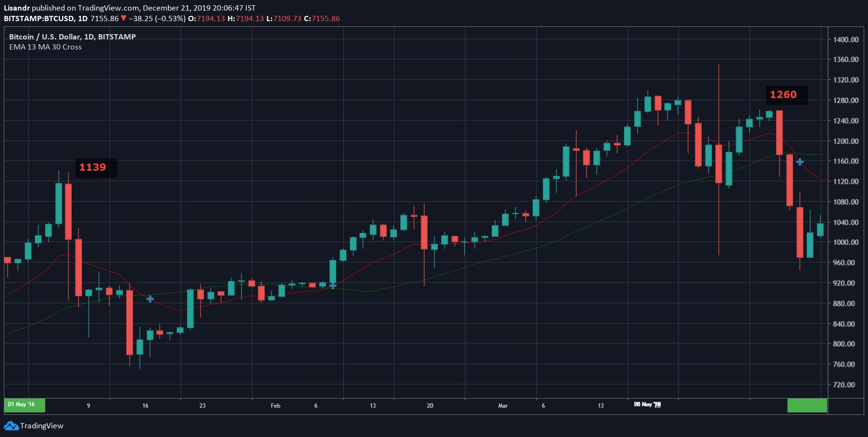Screen dimensions: 868x437
Task: Click the 'Feb' label on time axis
Action: pyautogui.click(x=276, y=406)
